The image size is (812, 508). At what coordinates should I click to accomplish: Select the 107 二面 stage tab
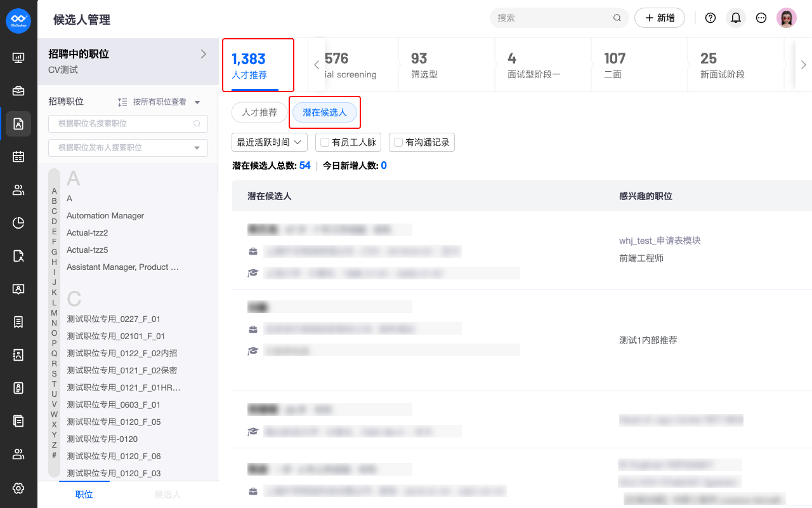pyautogui.click(x=639, y=65)
